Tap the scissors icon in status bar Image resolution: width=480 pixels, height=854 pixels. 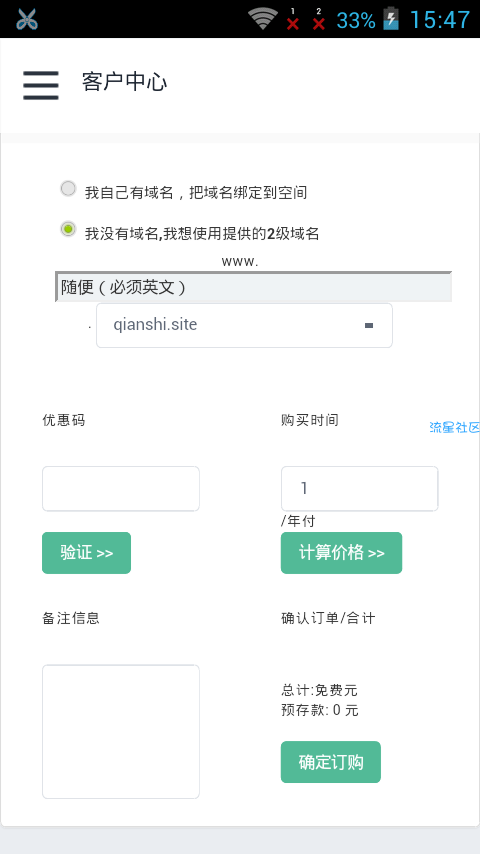tap(27, 20)
